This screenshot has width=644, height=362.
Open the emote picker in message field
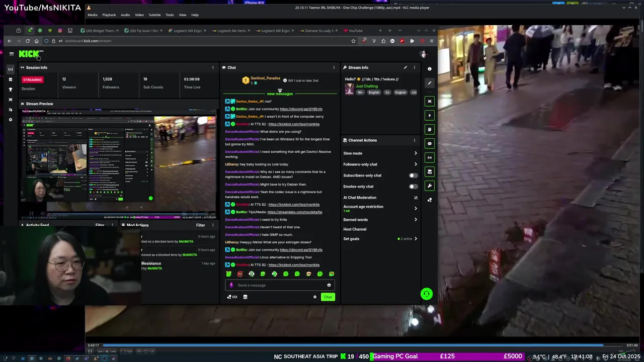[329, 285]
